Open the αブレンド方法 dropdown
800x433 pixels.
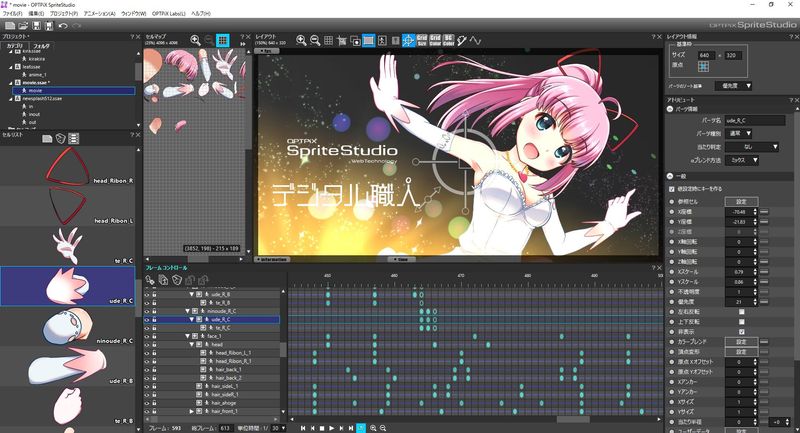(740, 158)
